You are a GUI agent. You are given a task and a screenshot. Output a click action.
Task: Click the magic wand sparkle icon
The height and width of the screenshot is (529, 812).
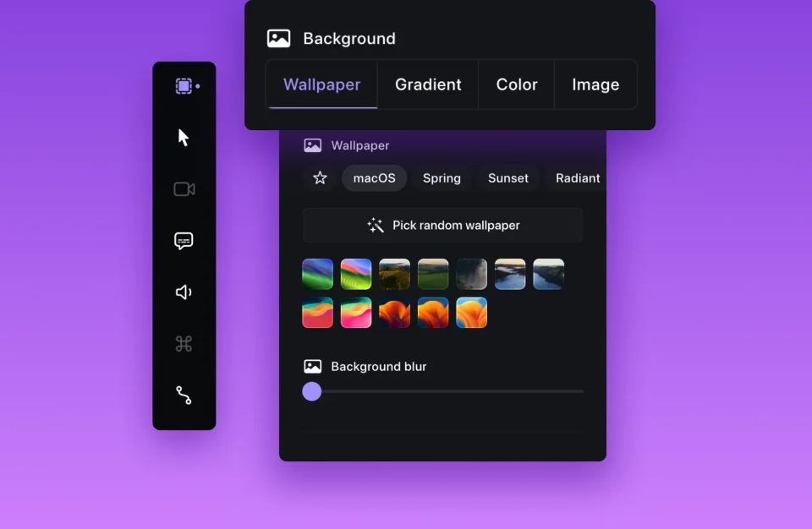coord(376,225)
